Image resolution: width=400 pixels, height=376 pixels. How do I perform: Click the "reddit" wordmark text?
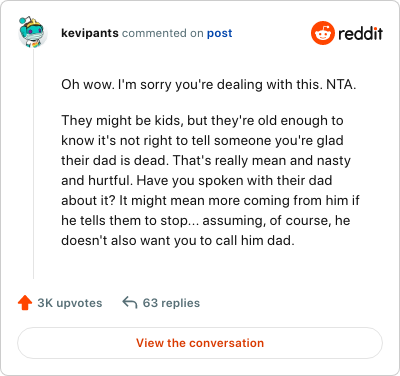coord(360,33)
